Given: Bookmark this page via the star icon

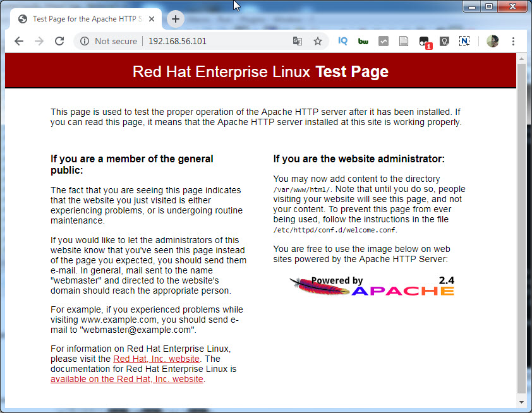Looking at the screenshot, I should click(318, 40).
